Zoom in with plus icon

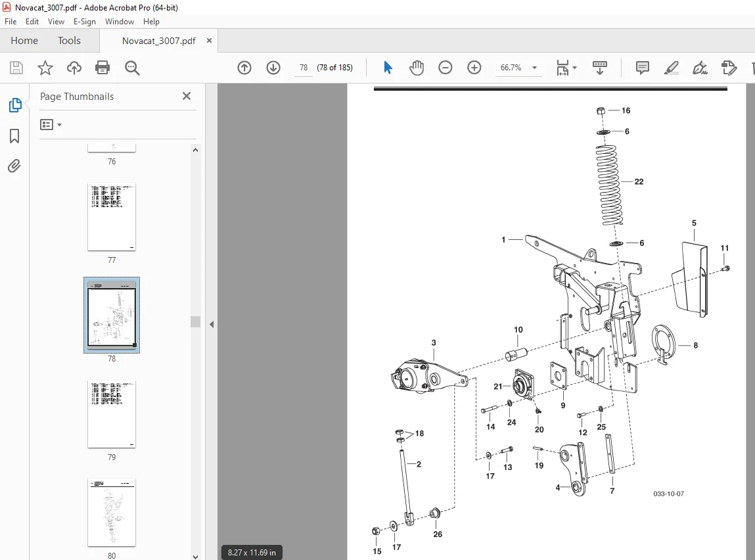(x=474, y=68)
